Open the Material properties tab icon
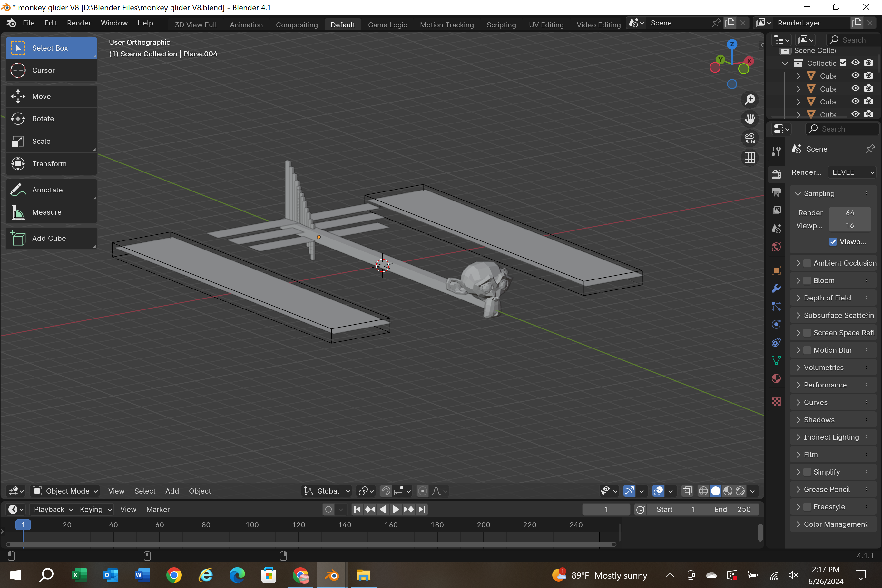The height and width of the screenshot is (588, 882). (776, 379)
